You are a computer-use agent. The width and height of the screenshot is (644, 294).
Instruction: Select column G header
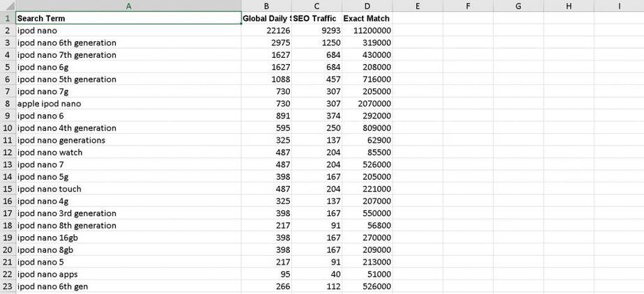(519, 6)
